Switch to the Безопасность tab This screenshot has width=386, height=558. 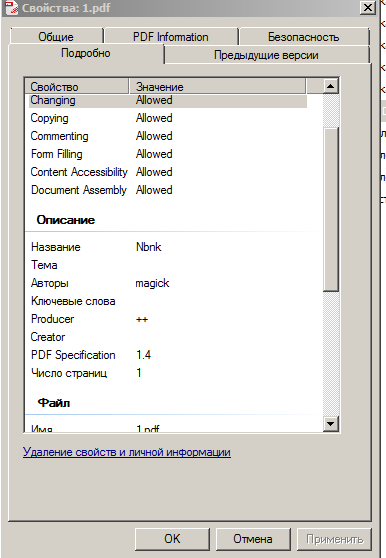(x=303, y=36)
